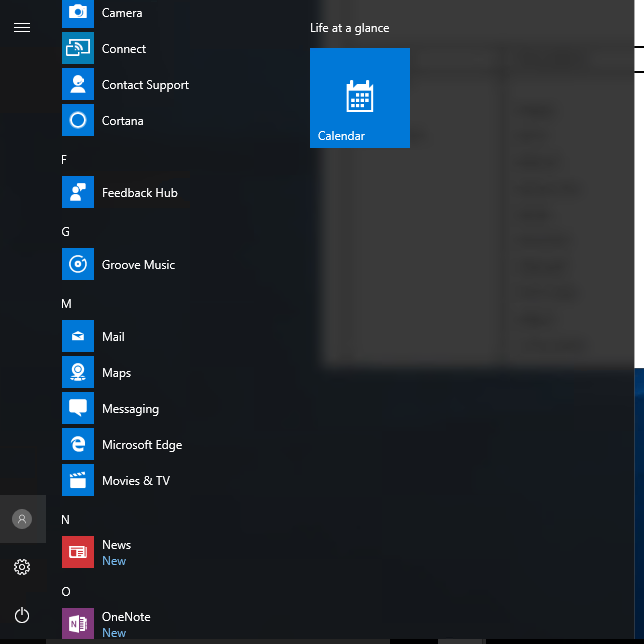644x644 pixels.
Task: Open the Maps app icon
Action: point(78,372)
